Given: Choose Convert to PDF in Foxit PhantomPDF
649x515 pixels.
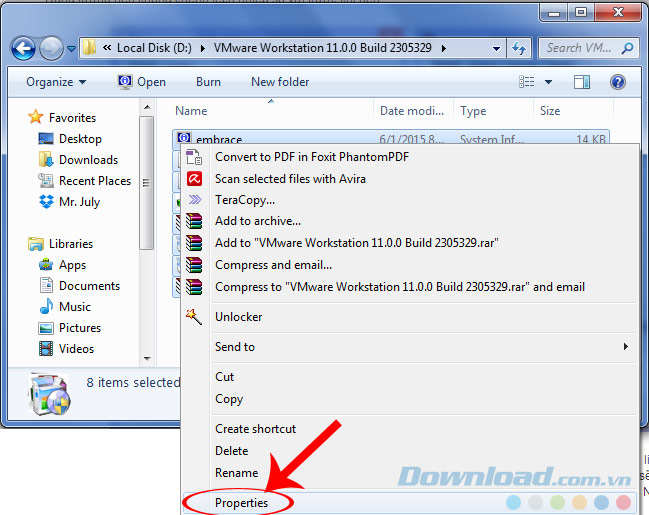Looking at the screenshot, I should (x=410, y=157).
